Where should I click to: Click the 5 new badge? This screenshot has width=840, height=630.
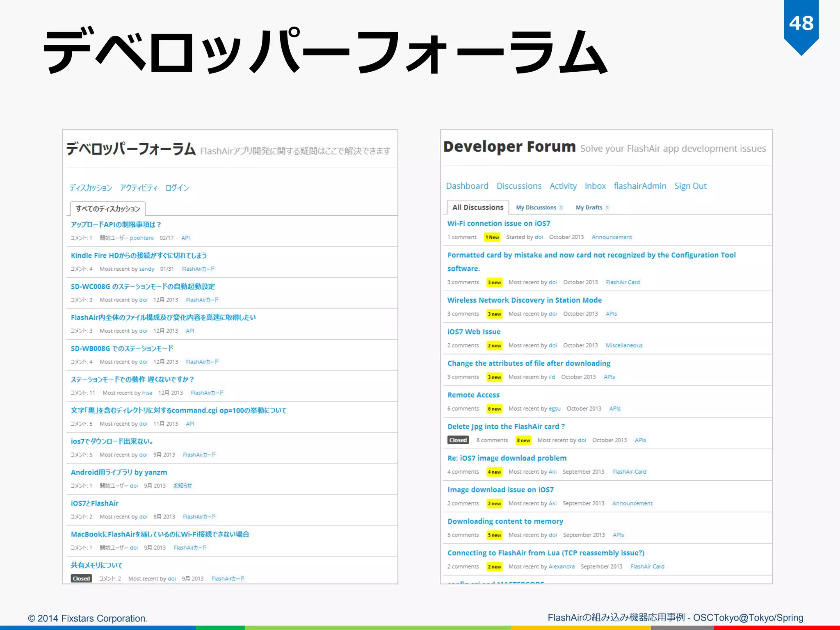click(x=494, y=535)
